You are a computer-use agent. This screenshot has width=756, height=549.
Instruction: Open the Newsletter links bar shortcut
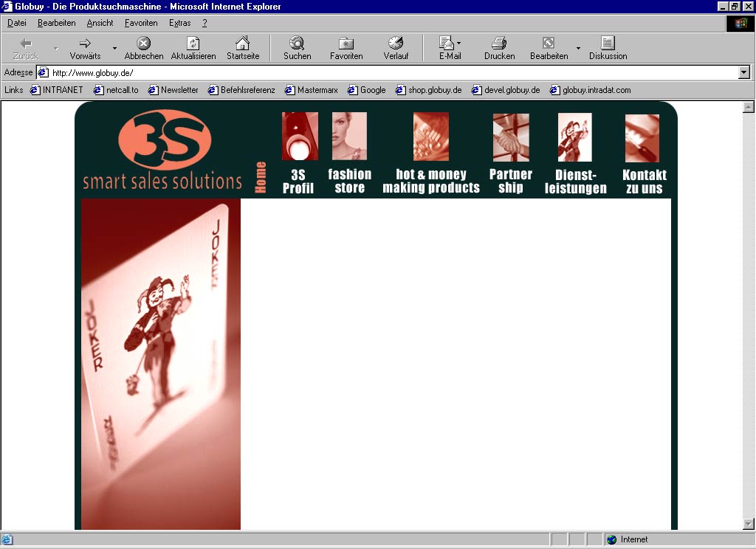click(x=173, y=89)
